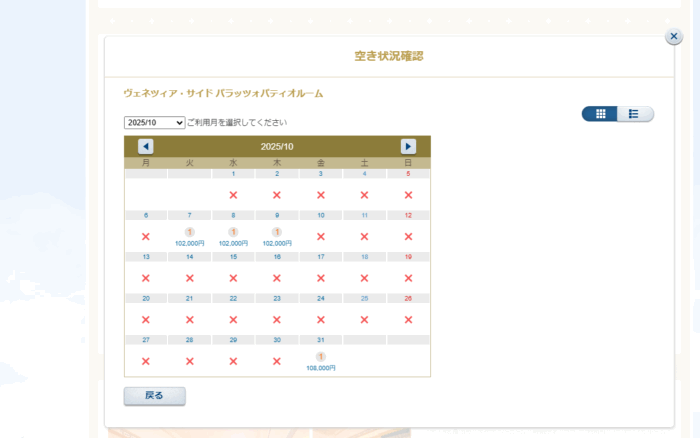
Task: Click unavailable X mark on October 1
Action: pyautogui.click(x=233, y=195)
